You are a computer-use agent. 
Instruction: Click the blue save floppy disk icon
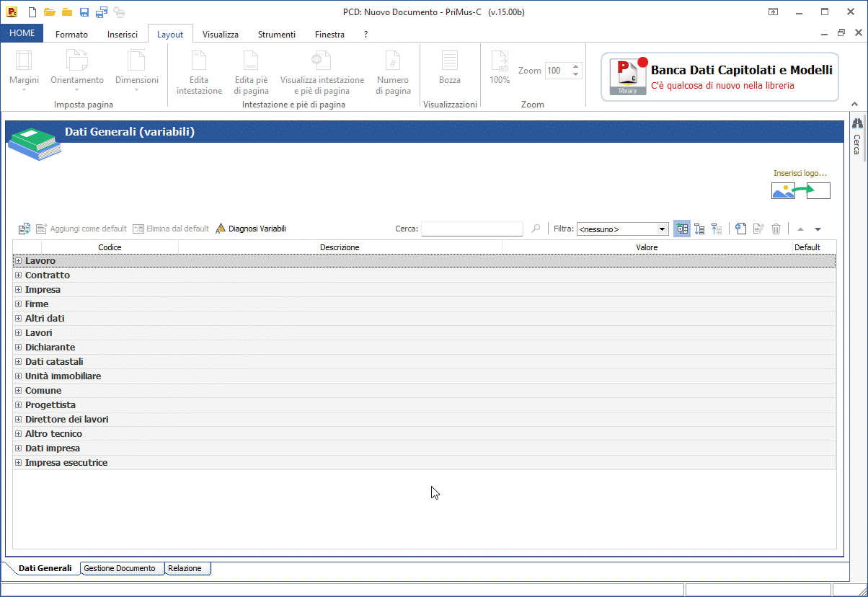pos(84,12)
